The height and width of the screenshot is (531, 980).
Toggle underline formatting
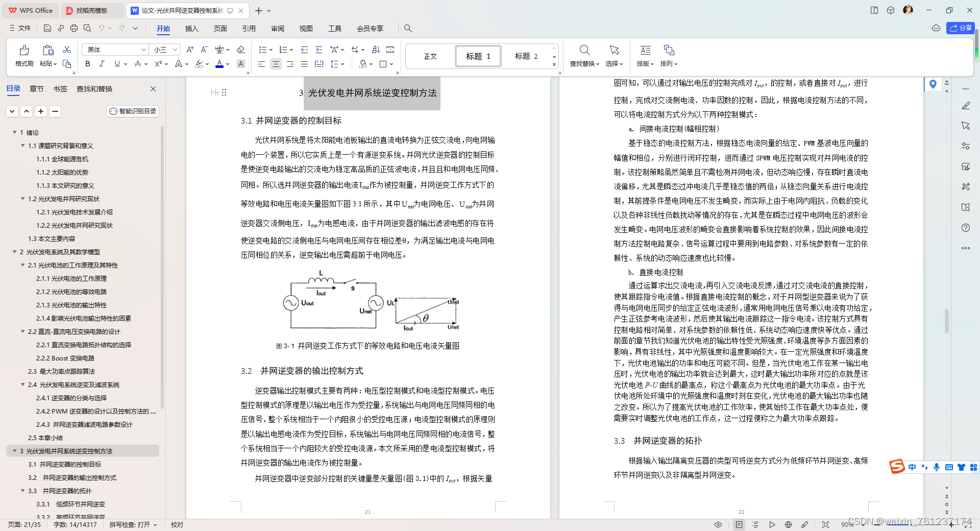coord(117,64)
